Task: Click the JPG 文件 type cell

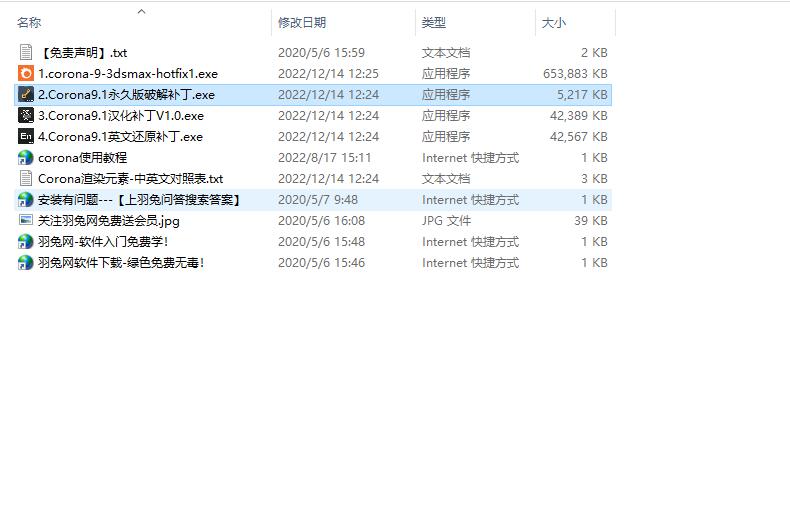Action: 446,220
